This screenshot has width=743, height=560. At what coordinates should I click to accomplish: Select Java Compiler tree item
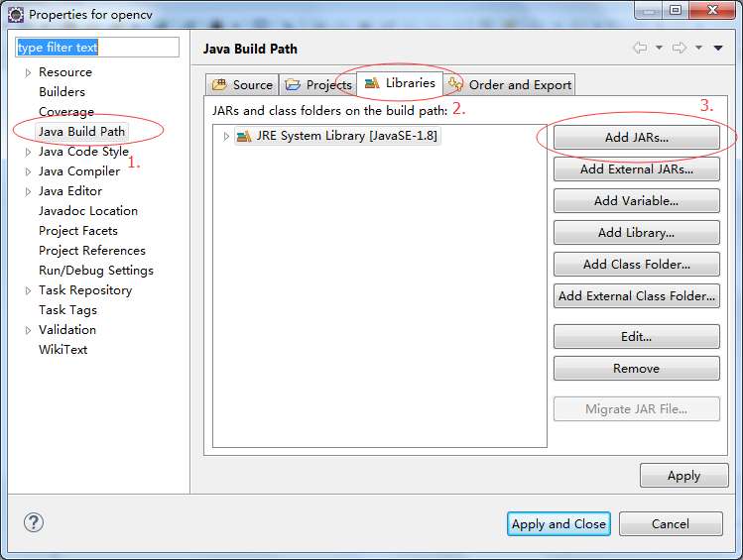79,171
